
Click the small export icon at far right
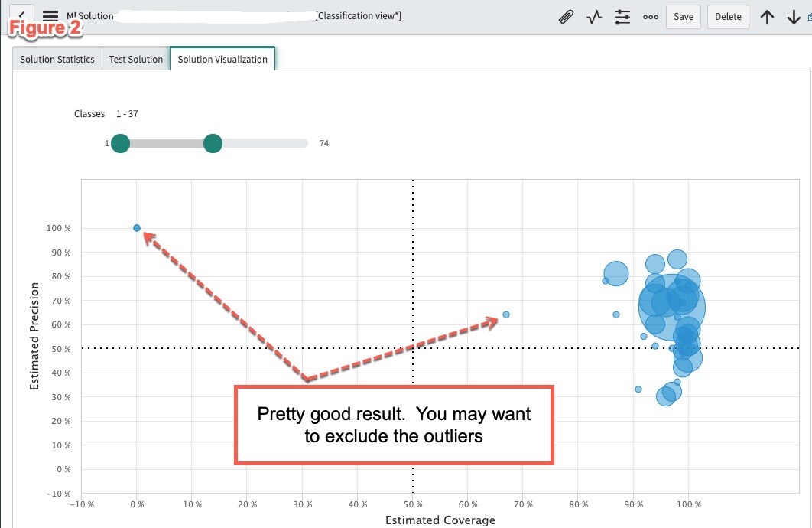pyautogui.click(x=807, y=15)
